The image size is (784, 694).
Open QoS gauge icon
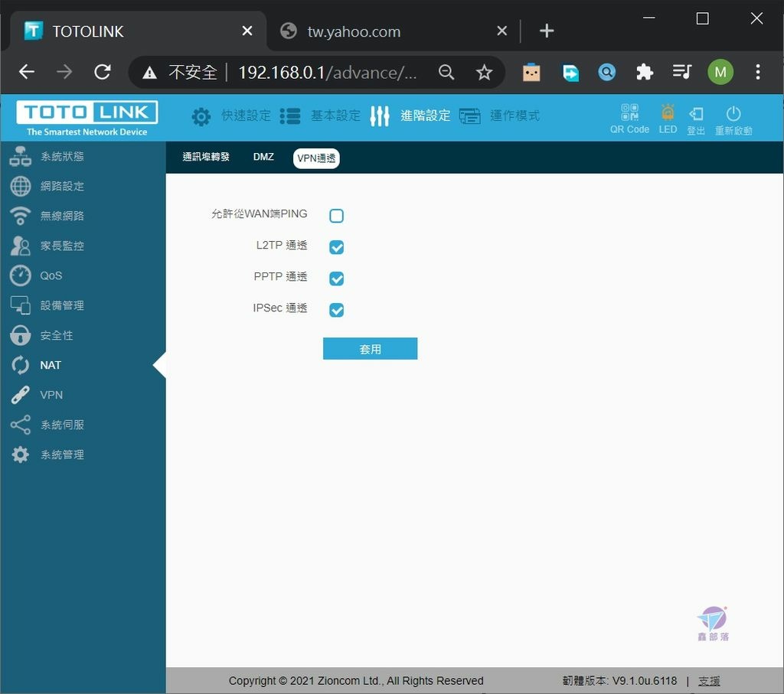(20, 275)
